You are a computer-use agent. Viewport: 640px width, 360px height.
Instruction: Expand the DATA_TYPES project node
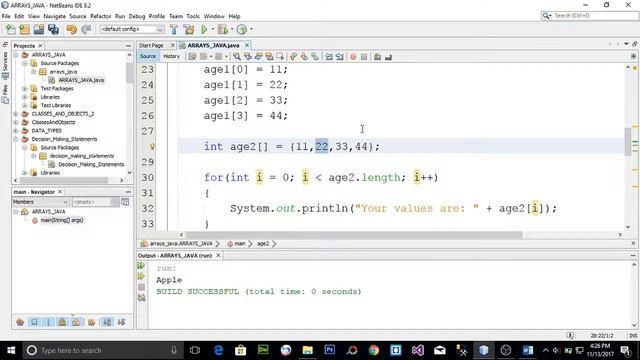16,131
